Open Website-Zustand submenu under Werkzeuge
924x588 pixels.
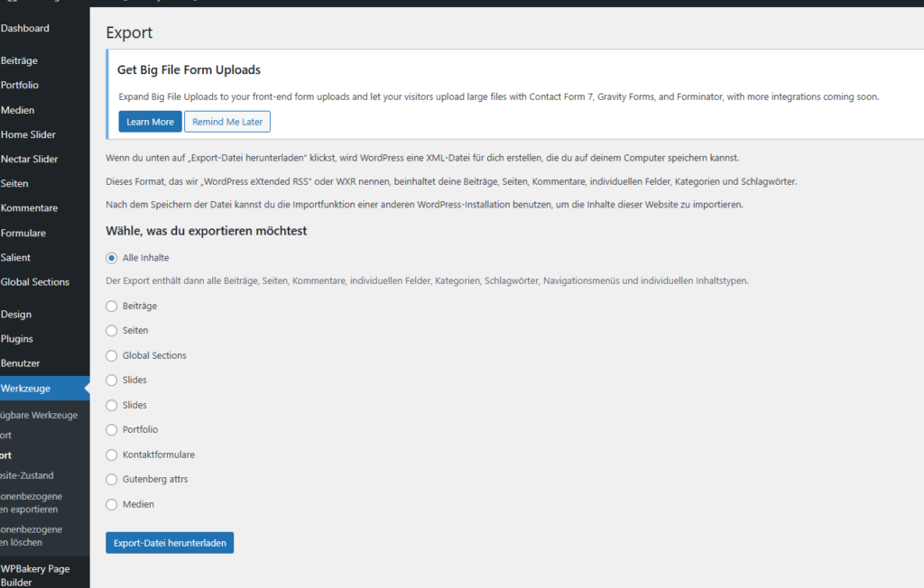[x=27, y=475]
